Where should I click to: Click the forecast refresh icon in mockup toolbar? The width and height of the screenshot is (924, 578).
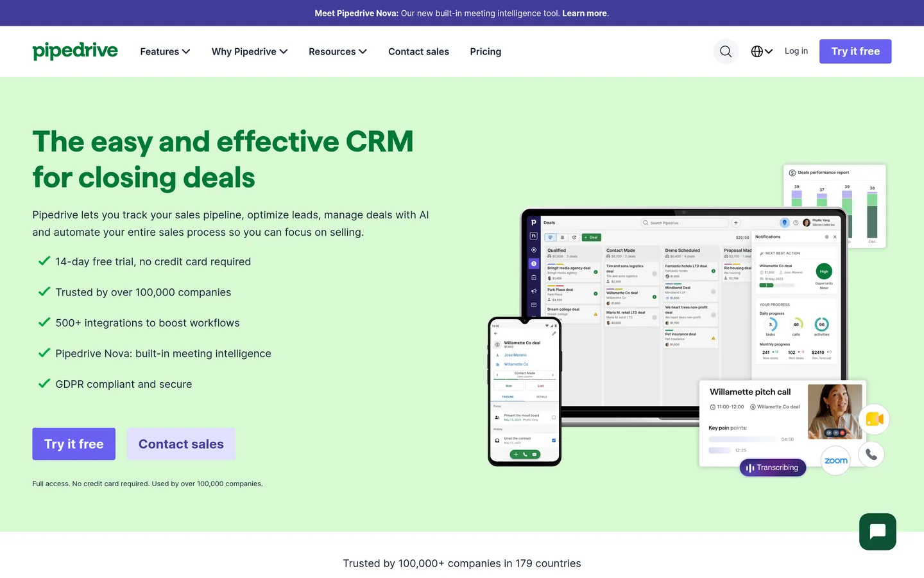[574, 237]
